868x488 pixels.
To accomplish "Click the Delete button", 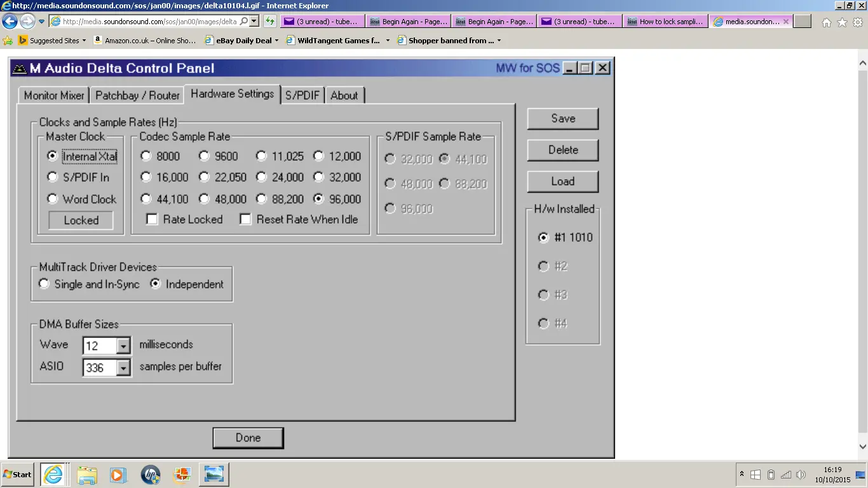I will 563,150.
